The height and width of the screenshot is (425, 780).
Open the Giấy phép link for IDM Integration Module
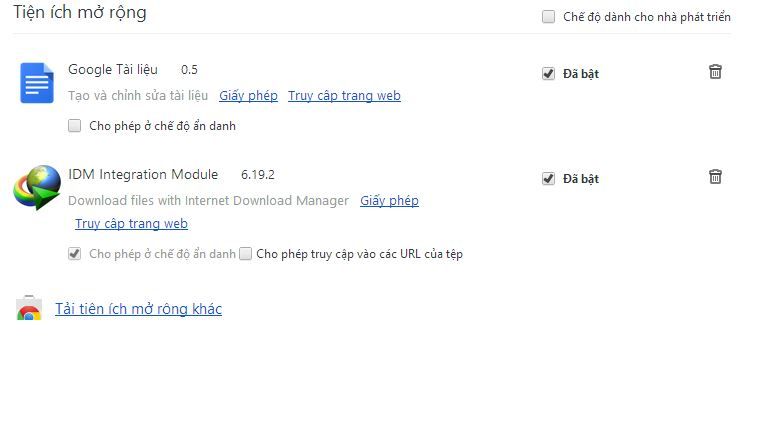point(390,201)
